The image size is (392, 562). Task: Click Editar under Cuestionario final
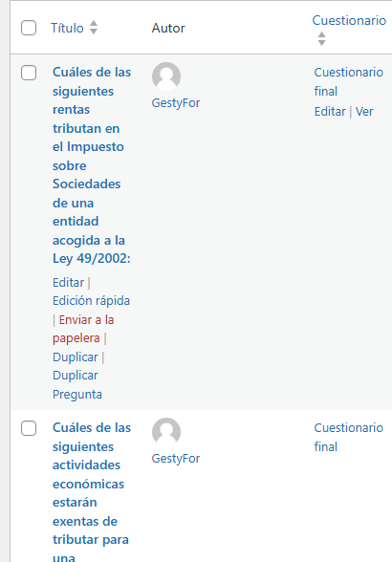click(330, 112)
